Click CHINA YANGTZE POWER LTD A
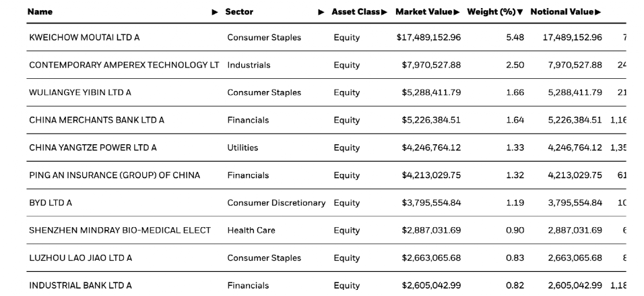The height and width of the screenshot is (296, 644). pyautogui.click(x=92, y=148)
